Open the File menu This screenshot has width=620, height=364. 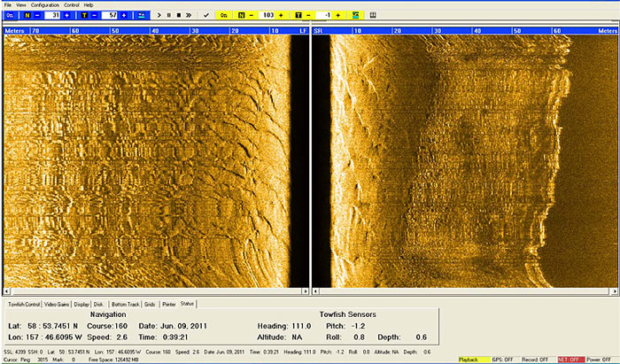pyautogui.click(x=8, y=5)
